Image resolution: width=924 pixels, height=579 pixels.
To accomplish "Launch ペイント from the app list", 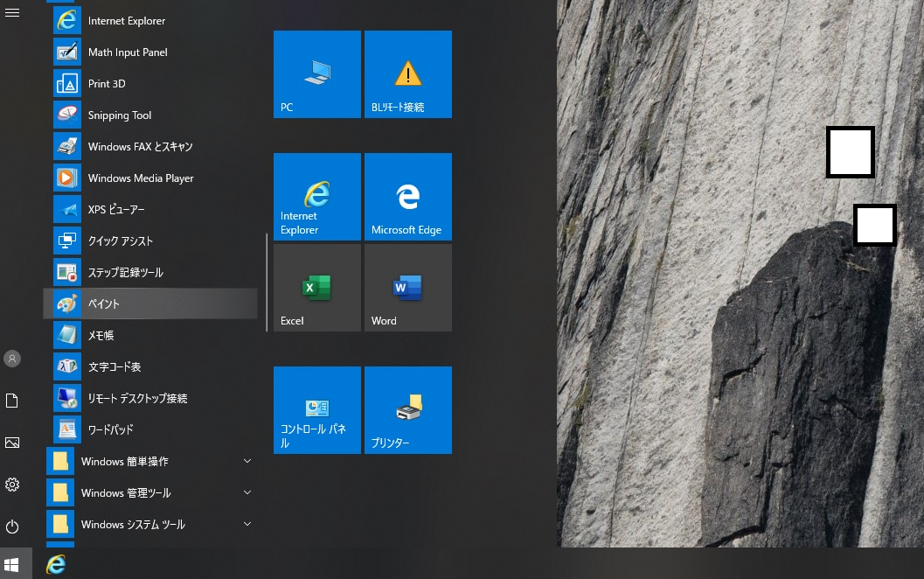I will point(150,303).
